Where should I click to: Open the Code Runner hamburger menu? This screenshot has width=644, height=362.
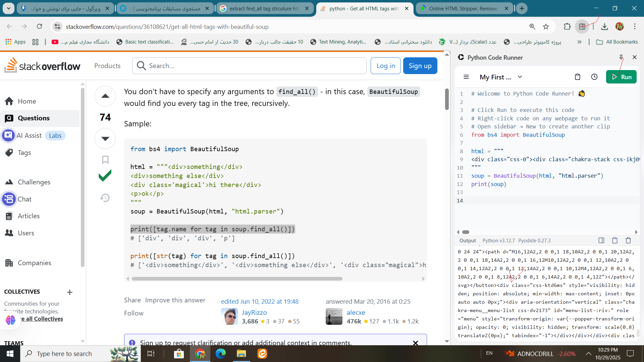point(466,77)
